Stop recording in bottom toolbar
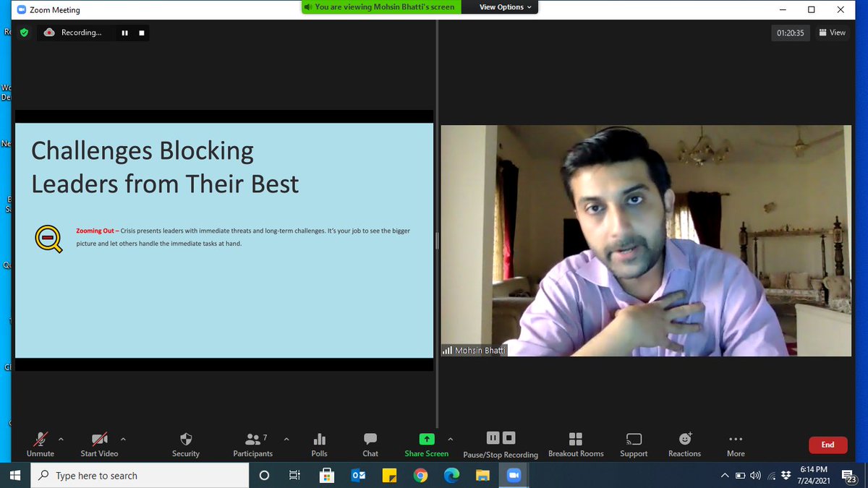The width and height of the screenshot is (868, 488). pos(509,437)
